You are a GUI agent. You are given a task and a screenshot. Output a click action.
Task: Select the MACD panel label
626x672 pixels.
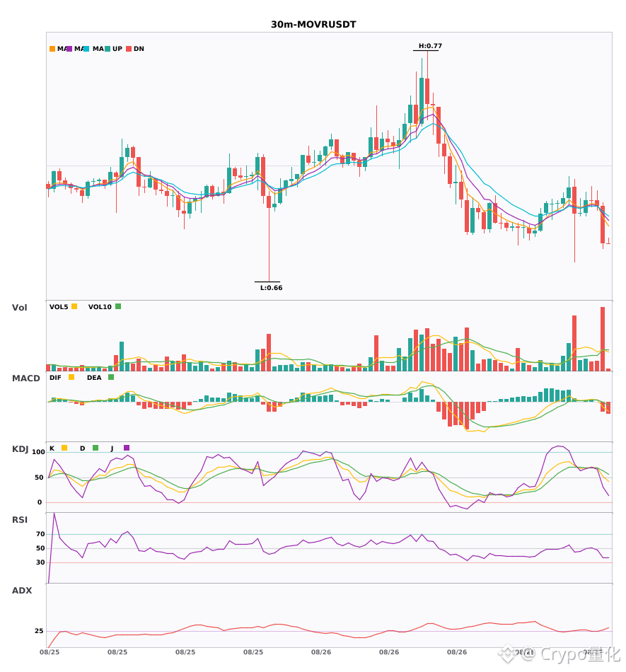pos(25,378)
